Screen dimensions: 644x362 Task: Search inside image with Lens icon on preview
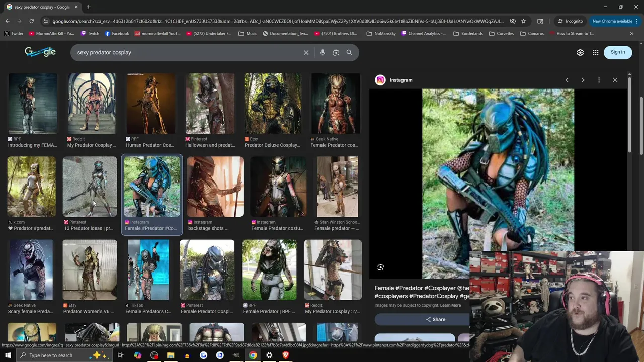381,267
